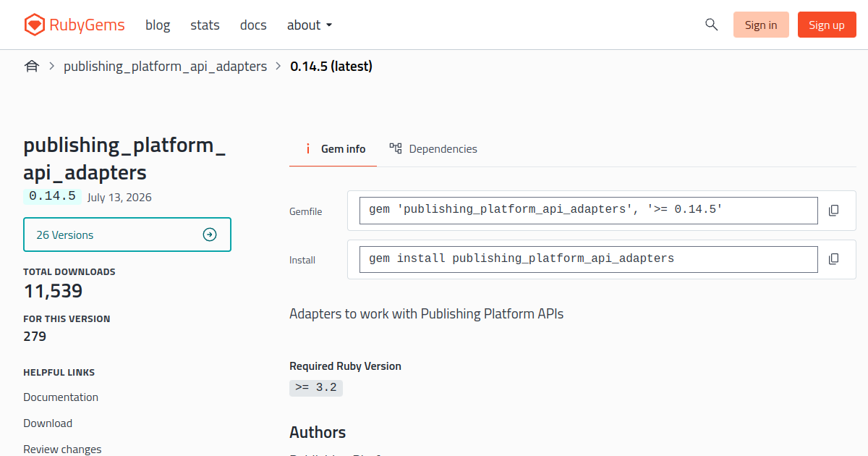This screenshot has width=868, height=456.
Task: Click the gem install command field
Action: tap(589, 259)
